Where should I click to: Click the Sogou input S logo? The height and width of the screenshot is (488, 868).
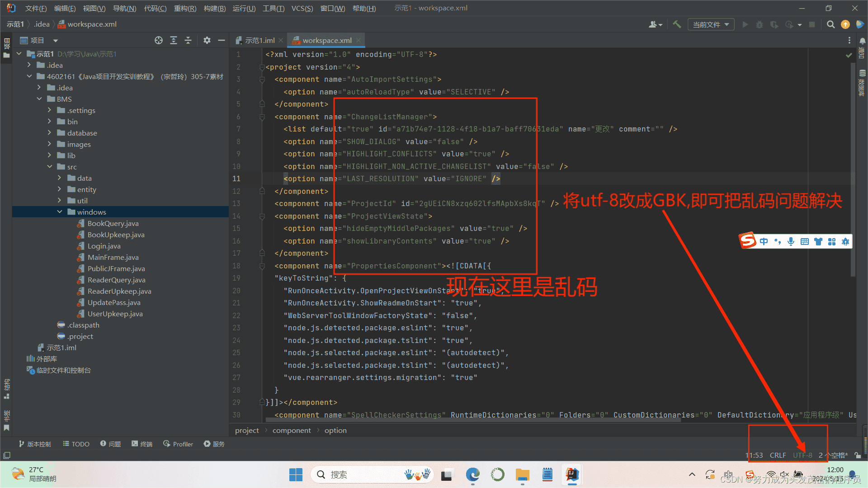point(748,241)
